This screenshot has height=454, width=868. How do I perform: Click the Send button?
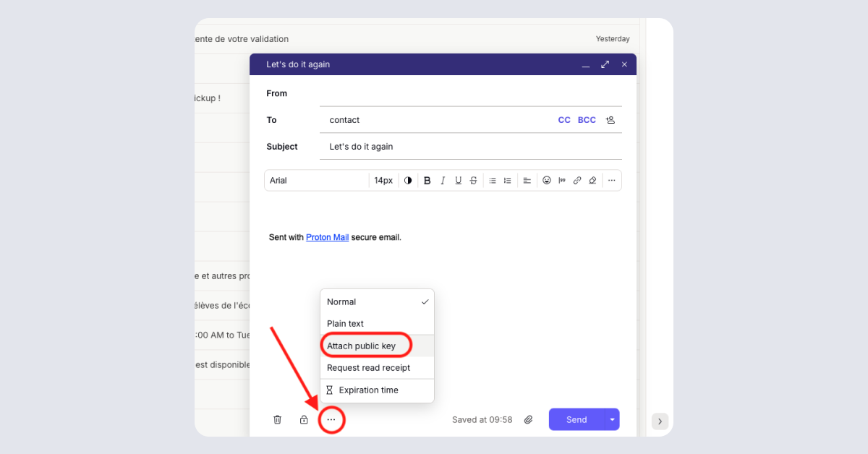(x=576, y=419)
